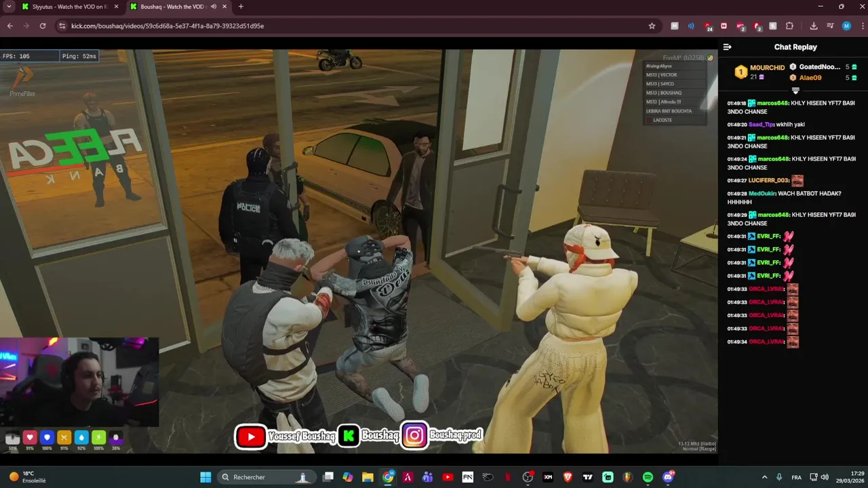The width and height of the screenshot is (868, 488).
Task: Open Microsoft Teams from taskbar
Action: pyautogui.click(x=427, y=477)
